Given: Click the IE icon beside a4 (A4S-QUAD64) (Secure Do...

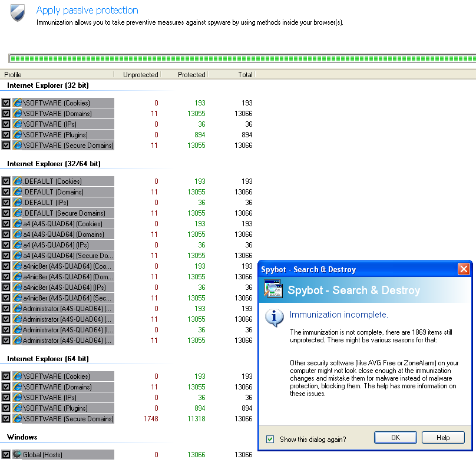Looking at the screenshot, I should click(18, 256).
